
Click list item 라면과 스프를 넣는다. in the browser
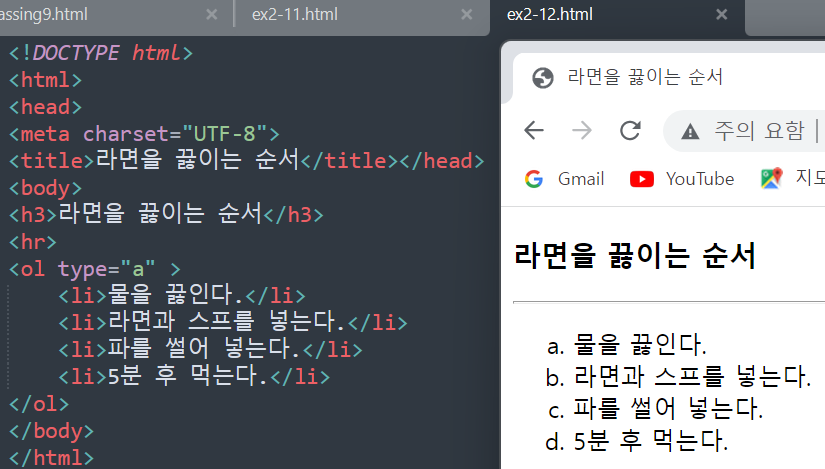point(692,377)
